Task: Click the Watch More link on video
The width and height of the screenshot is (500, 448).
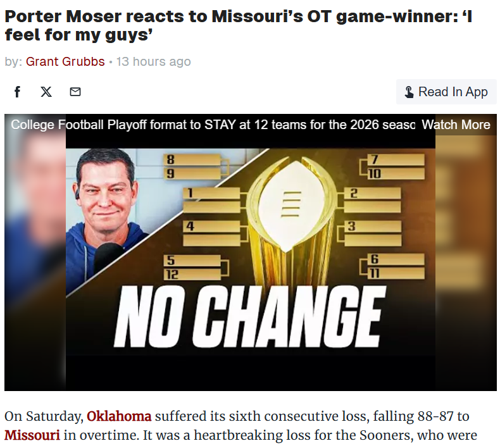Action: pyautogui.click(x=456, y=125)
